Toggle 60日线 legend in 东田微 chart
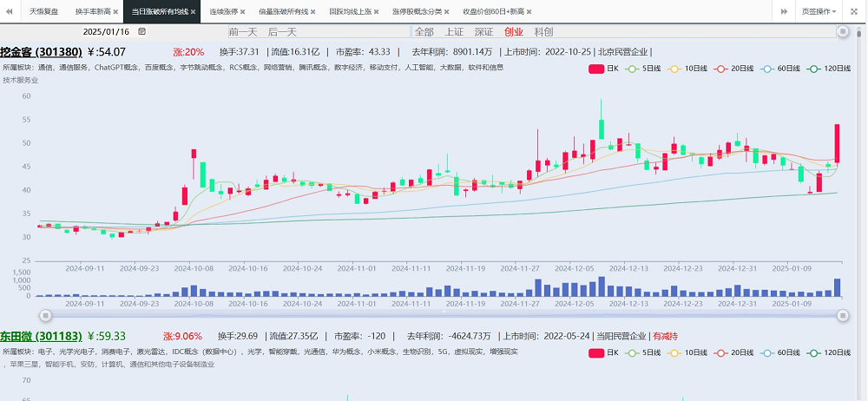This screenshot has height=401, width=868. [x=780, y=352]
